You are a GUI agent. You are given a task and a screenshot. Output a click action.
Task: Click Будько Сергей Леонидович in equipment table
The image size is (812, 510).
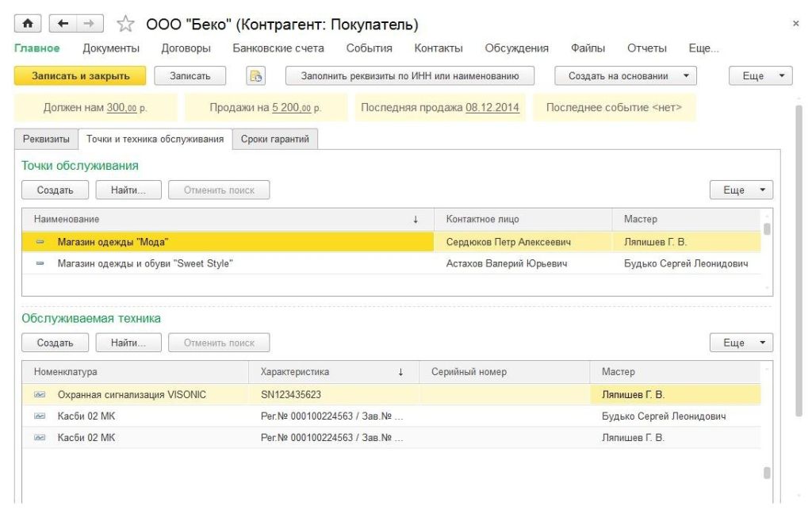(676, 416)
